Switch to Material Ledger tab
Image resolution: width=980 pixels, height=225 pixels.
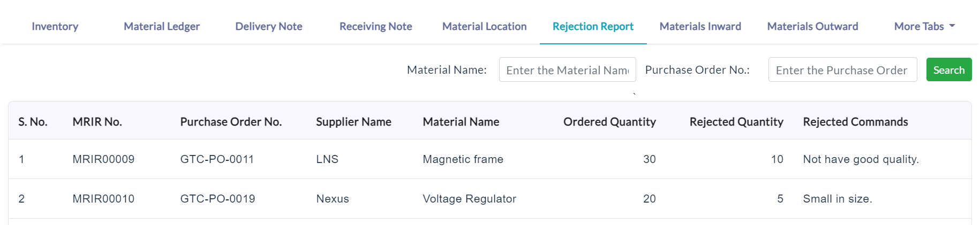[162, 26]
